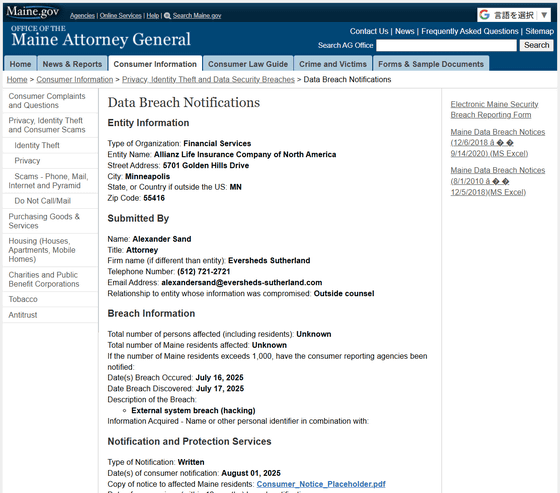560x493 pixels.
Task: Open the Consumer Law Guide tab
Action: 248,64
